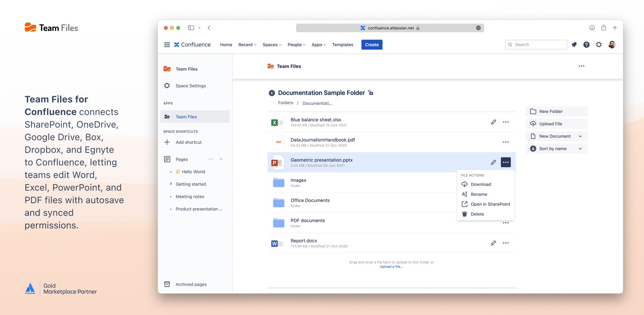Click the blue Create button
The width and height of the screenshot is (644, 315).
(x=372, y=45)
